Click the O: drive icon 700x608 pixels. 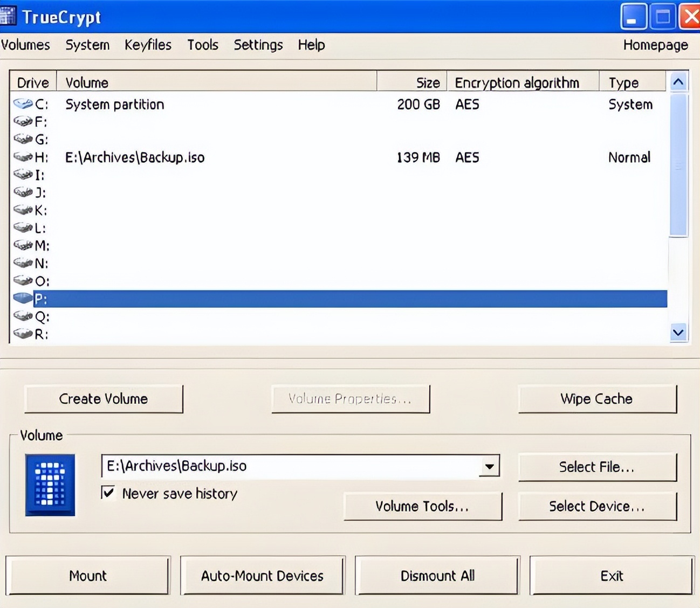[23, 281]
